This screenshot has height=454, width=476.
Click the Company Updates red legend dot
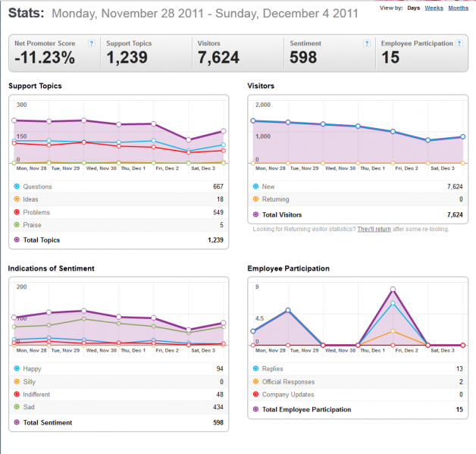[255, 394]
